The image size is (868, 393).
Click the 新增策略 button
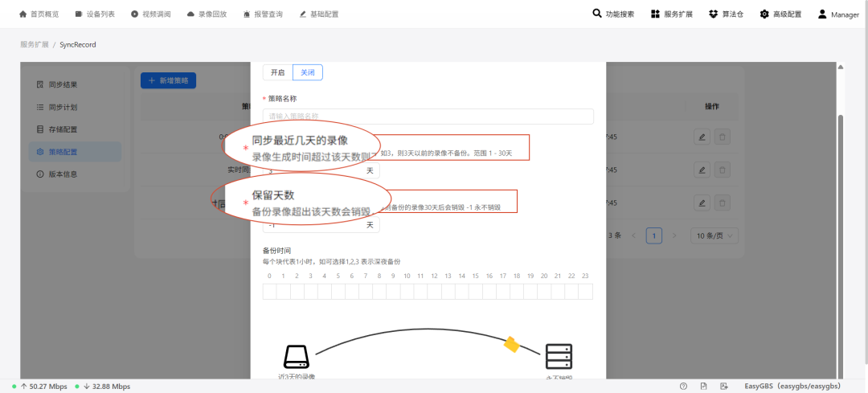pos(168,80)
